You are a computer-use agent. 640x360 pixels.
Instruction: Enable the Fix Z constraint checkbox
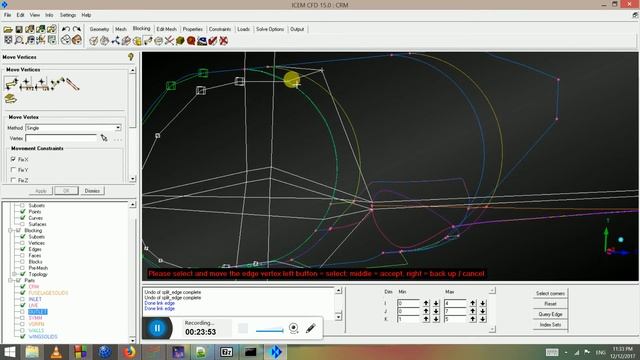point(13,180)
